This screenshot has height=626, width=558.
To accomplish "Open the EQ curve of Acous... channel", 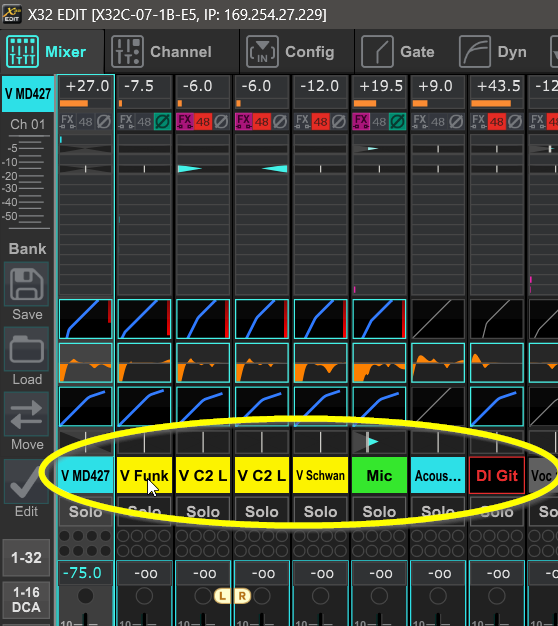I will tap(438, 363).
